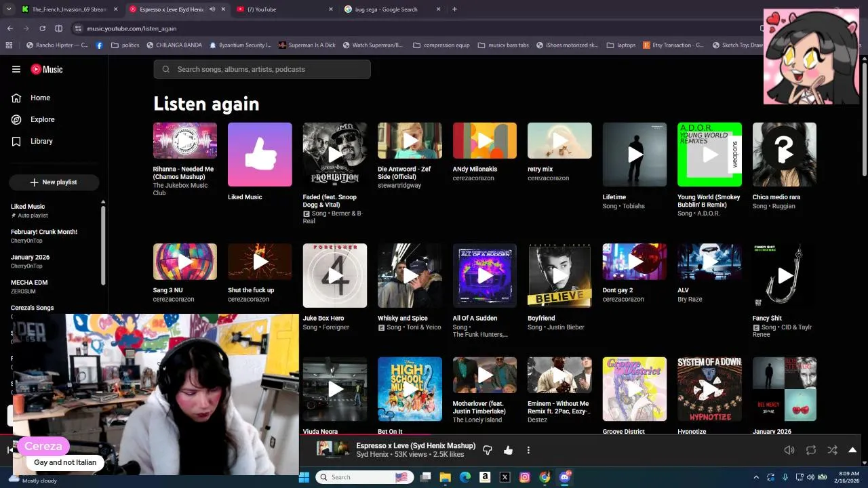
Task: Mute the Espresso x Leve browser tab
Action: pos(212,9)
